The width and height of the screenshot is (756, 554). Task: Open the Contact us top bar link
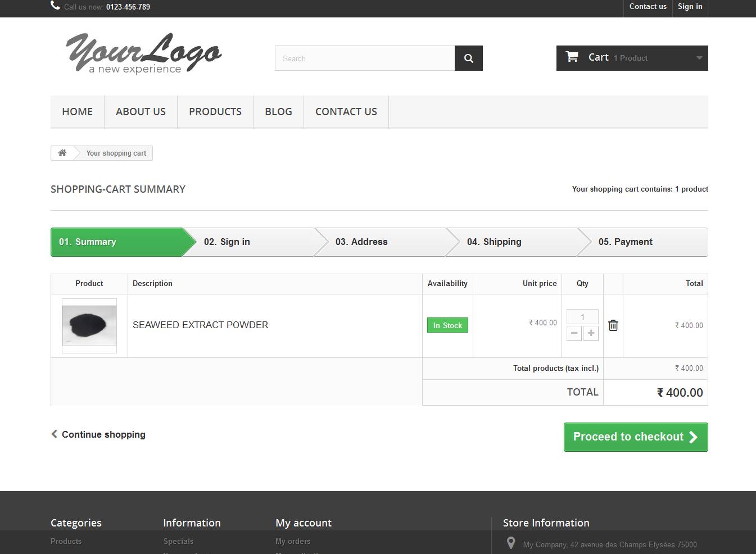pos(648,7)
